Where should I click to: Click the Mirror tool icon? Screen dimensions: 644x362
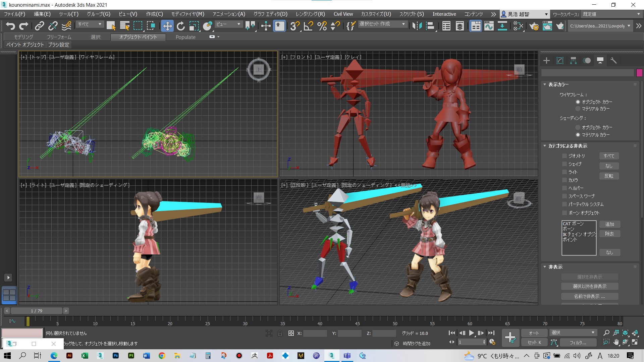(x=417, y=26)
